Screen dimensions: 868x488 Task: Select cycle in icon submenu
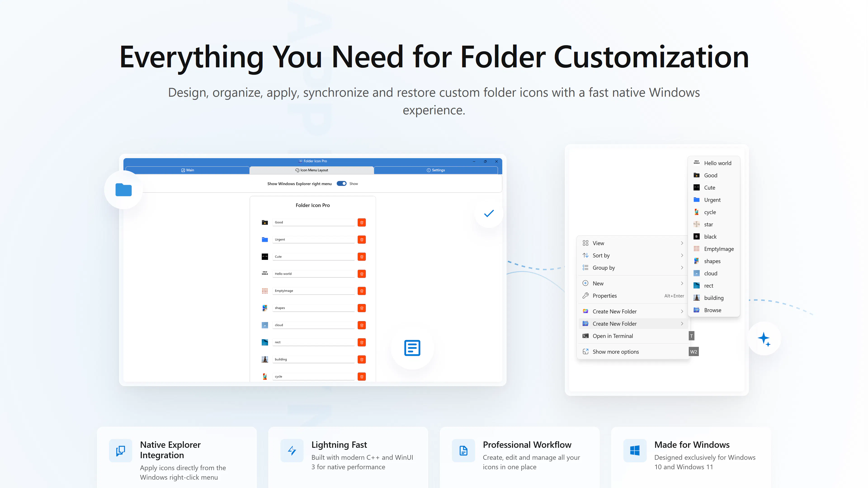point(714,212)
